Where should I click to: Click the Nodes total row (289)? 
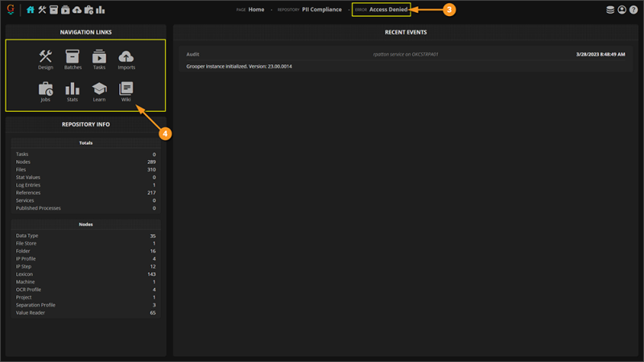[x=86, y=162]
